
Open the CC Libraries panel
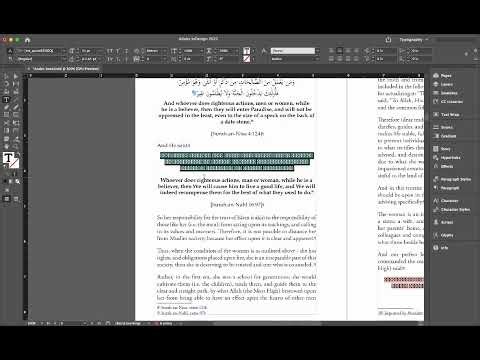pos(448,102)
